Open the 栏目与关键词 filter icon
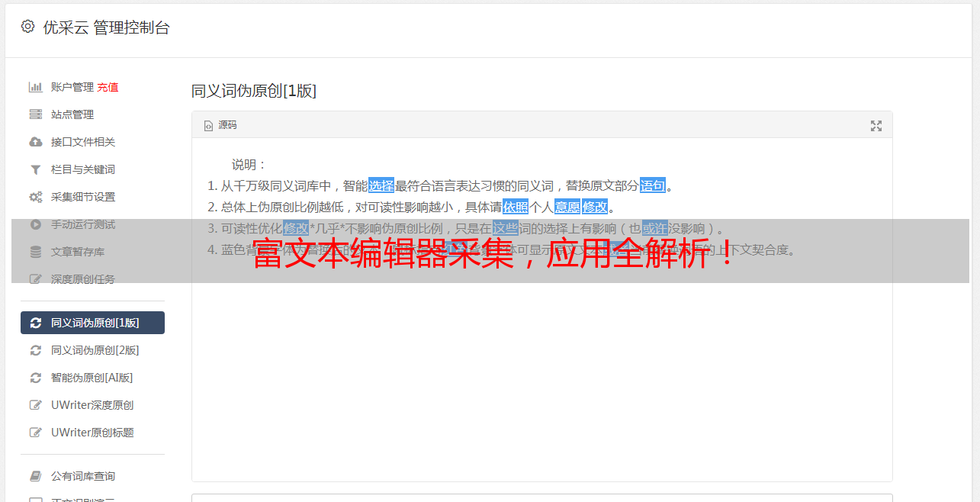Screen dimensions: 980x502 tap(35, 169)
